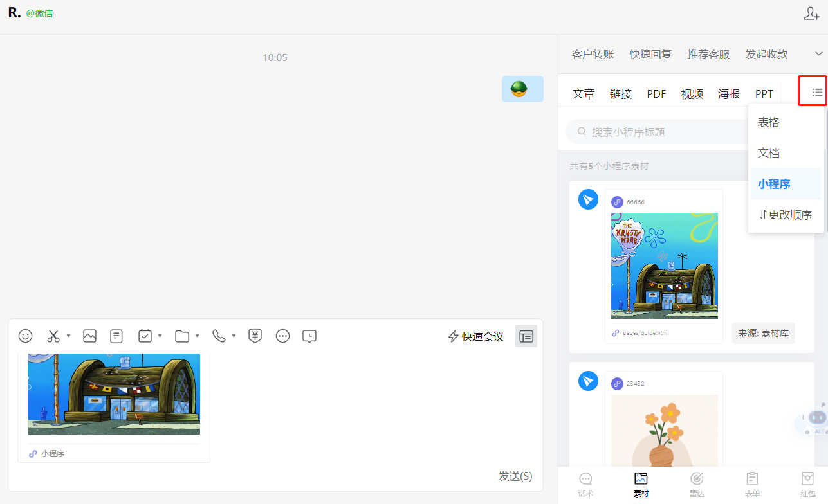Expand calendar options dropdown arrow
Viewport: 828px width, 504px height.
(160, 336)
